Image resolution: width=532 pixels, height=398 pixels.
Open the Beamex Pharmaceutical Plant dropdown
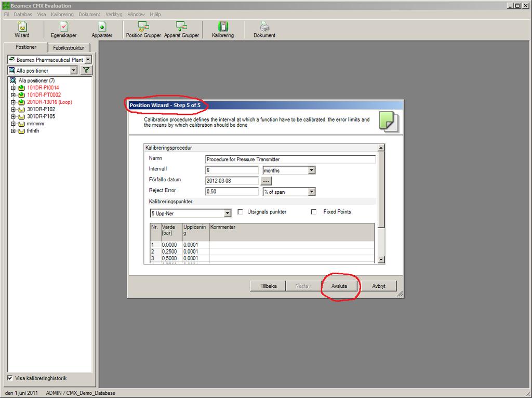[88, 59]
